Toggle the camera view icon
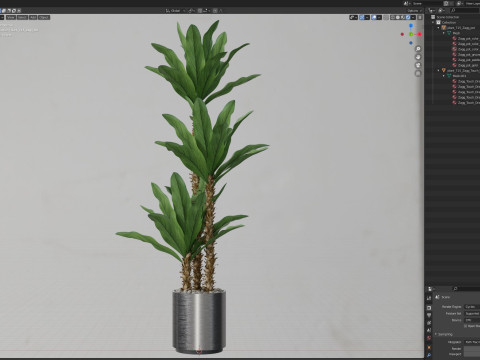This screenshot has width=480, height=360. pyautogui.click(x=418, y=65)
